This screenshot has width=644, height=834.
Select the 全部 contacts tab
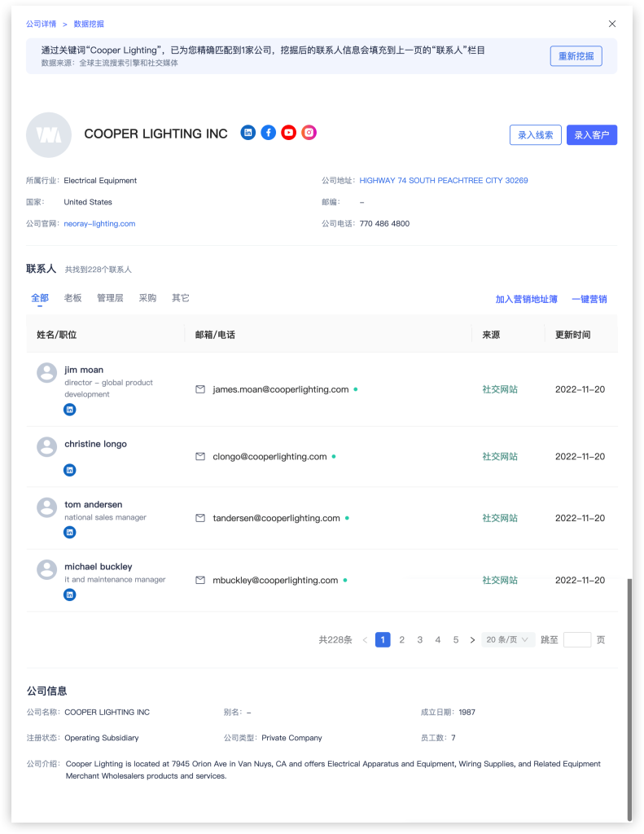coord(40,298)
